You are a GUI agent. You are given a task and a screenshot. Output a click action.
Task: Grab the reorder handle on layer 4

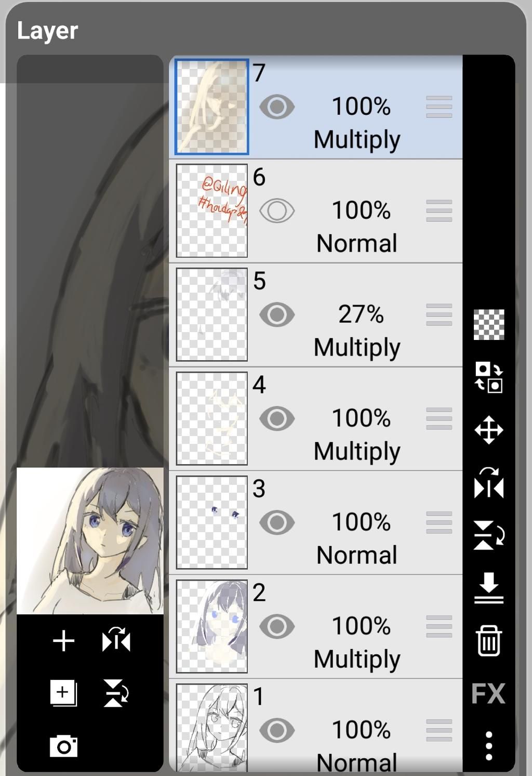coord(439,419)
